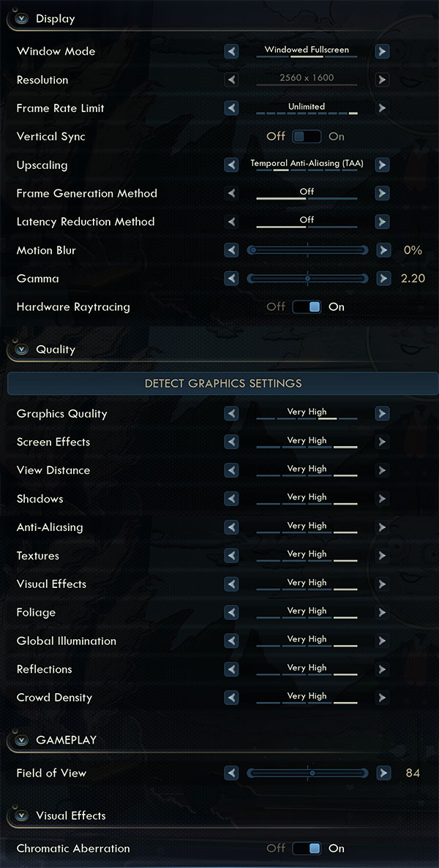Click right arrow for Frame Generation Method

pyautogui.click(x=382, y=194)
